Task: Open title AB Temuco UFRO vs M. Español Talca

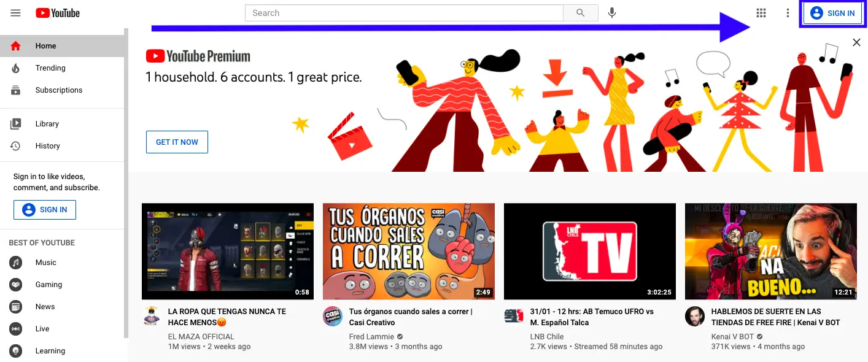Action: tap(592, 317)
